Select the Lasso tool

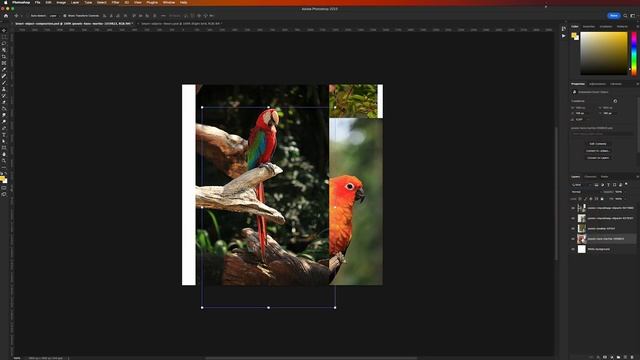point(4,43)
